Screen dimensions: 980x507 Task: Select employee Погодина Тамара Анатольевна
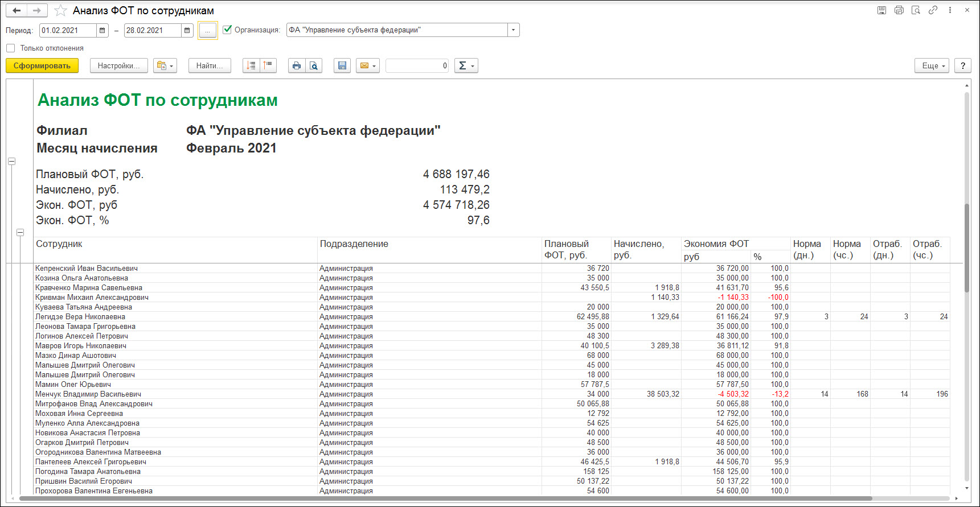click(88, 472)
